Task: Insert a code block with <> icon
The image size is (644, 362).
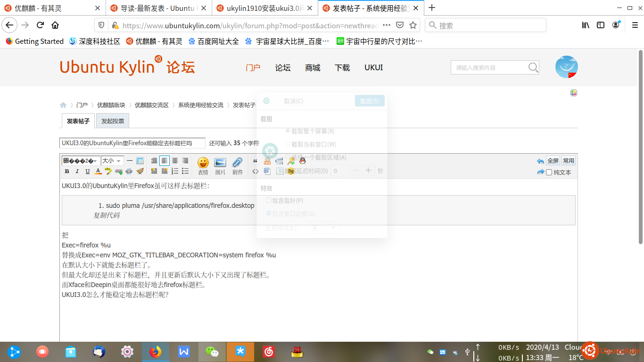Action: tap(256, 172)
